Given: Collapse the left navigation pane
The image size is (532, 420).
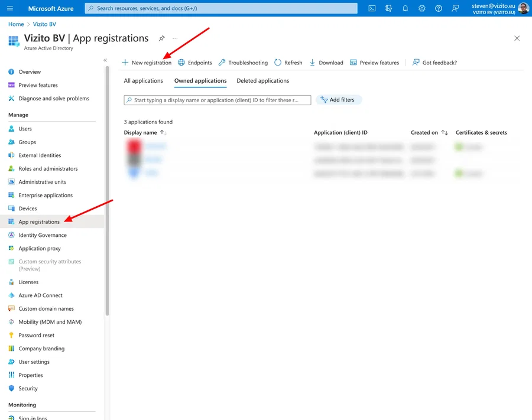Looking at the screenshot, I should pyautogui.click(x=105, y=60).
